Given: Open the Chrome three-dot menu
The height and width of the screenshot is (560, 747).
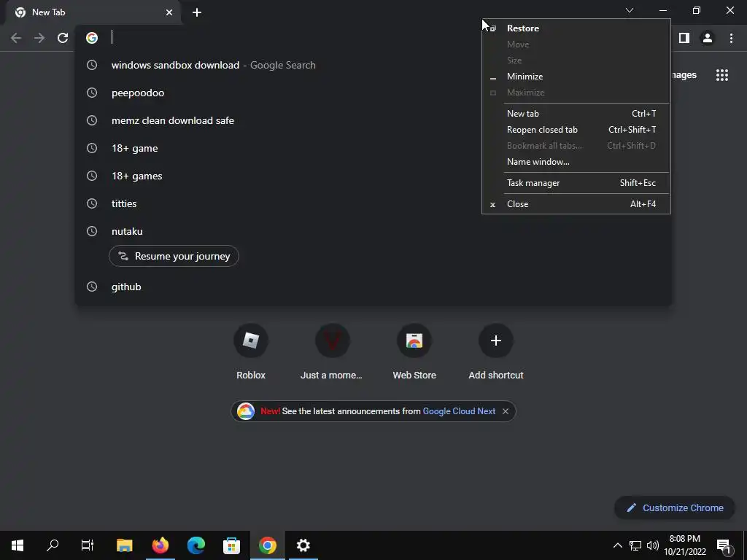Looking at the screenshot, I should click(731, 38).
